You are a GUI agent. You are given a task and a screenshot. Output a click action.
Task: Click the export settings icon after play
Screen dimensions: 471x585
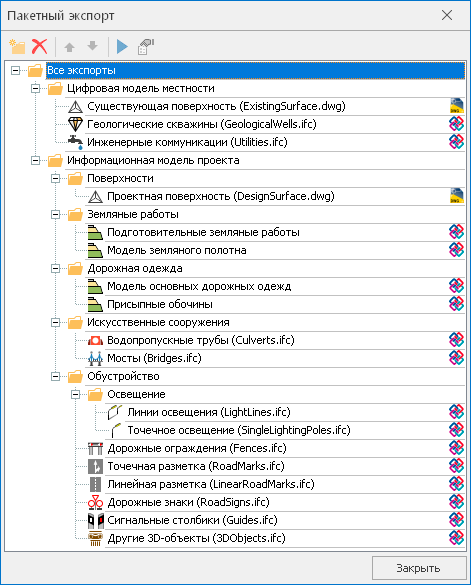coord(146,47)
